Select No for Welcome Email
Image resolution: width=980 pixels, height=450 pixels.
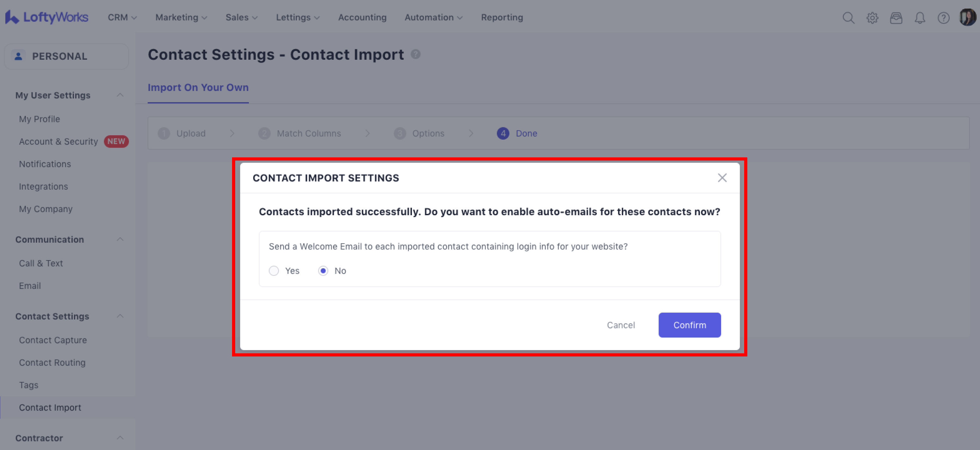click(x=323, y=271)
